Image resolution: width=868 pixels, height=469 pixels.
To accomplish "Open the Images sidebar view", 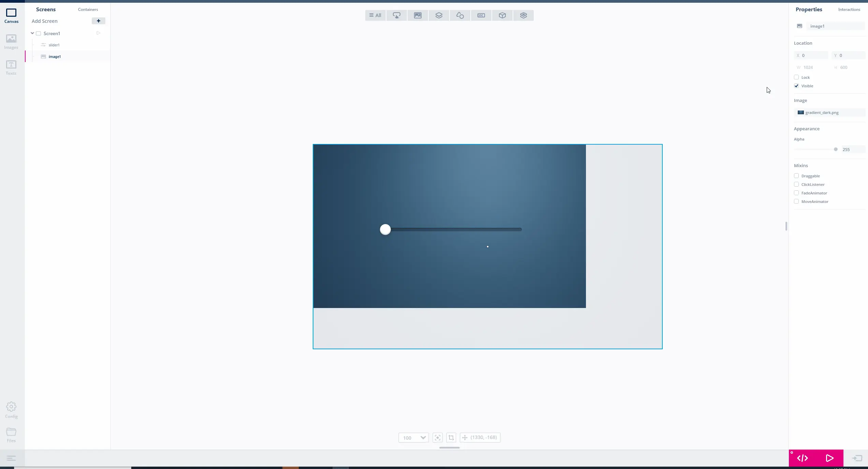I will (x=11, y=42).
